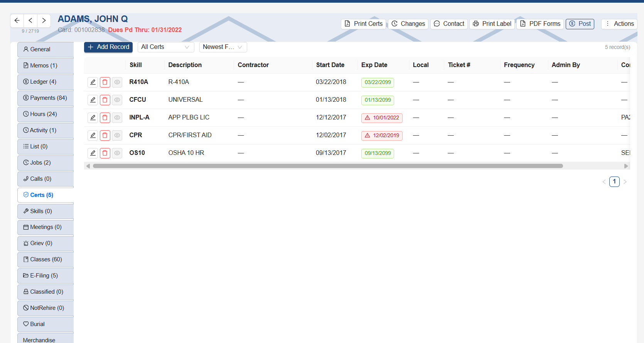Open the General tab
This screenshot has height=343, width=644.
point(46,50)
